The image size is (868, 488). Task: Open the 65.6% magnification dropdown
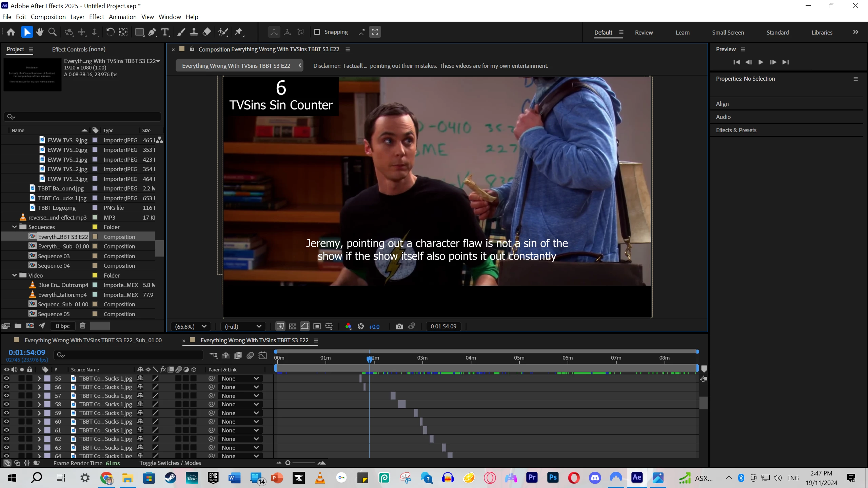(191, 326)
